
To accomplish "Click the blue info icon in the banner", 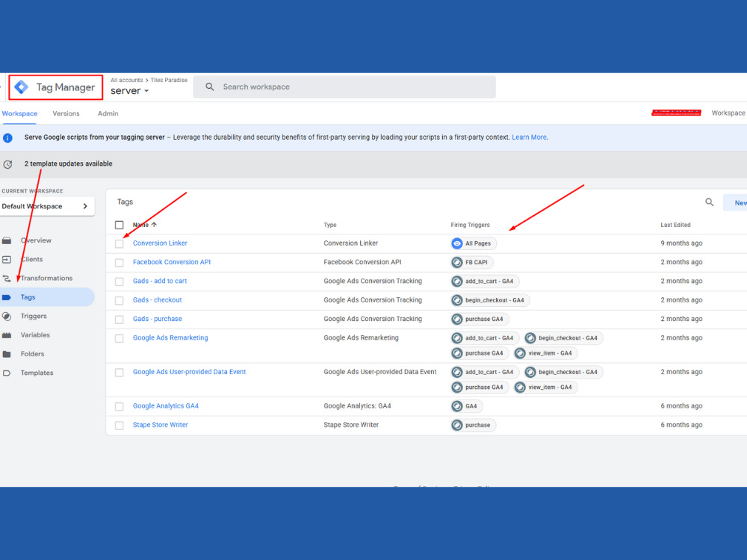I will 7,137.
